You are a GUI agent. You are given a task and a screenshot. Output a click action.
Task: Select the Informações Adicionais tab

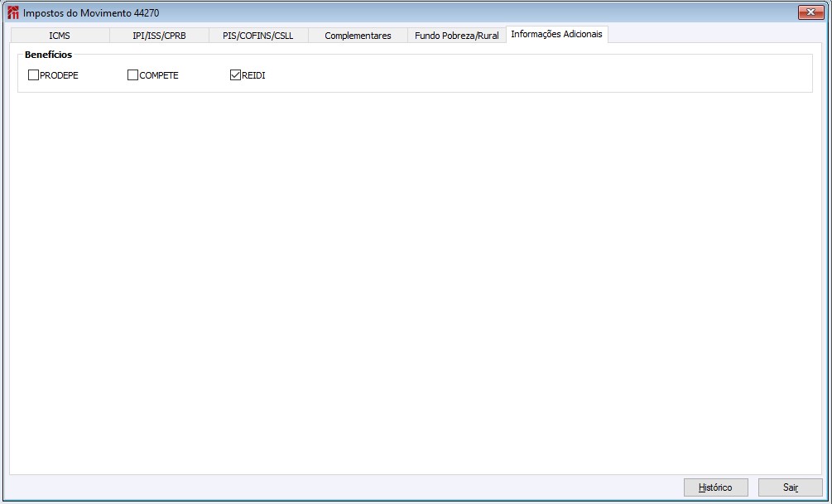pos(556,34)
